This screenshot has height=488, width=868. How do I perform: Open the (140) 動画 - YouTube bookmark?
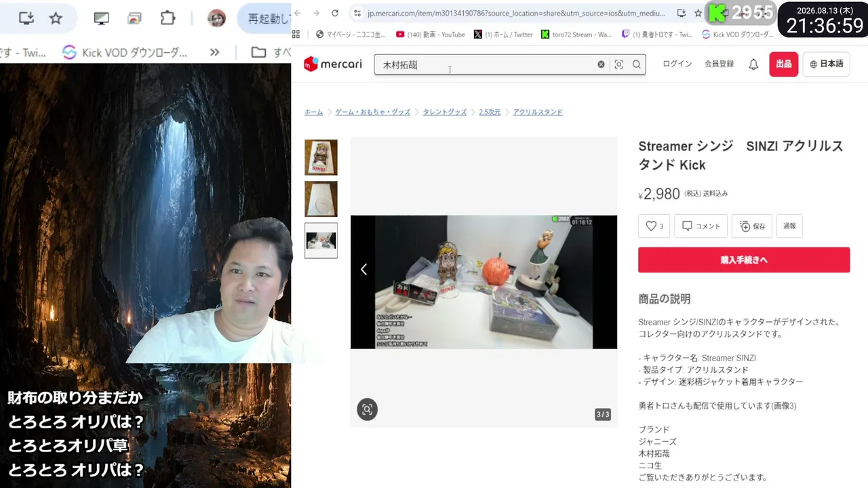(x=431, y=35)
